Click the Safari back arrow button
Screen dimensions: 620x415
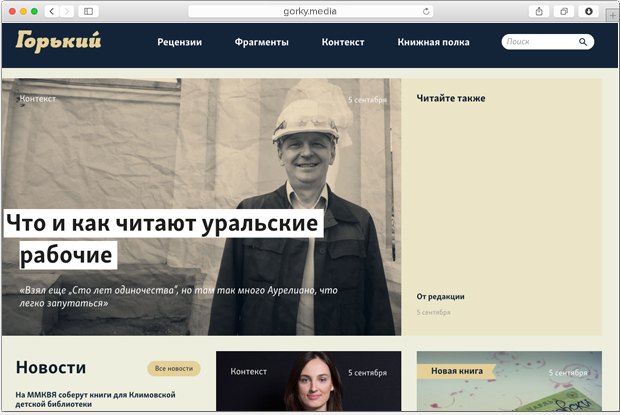click(x=52, y=11)
